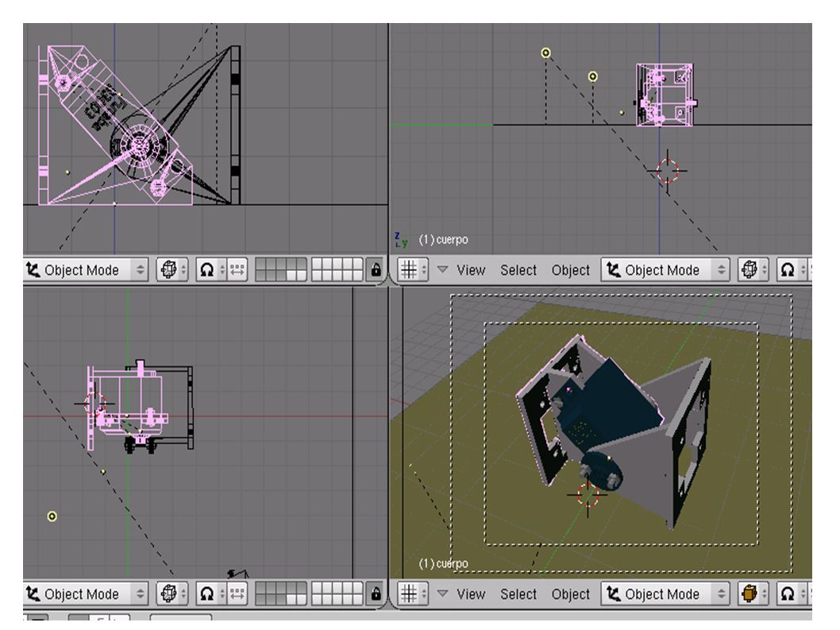This screenshot has width=840, height=630.
Task: Open Select menu in upper-right viewport header
Action: click(518, 270)
